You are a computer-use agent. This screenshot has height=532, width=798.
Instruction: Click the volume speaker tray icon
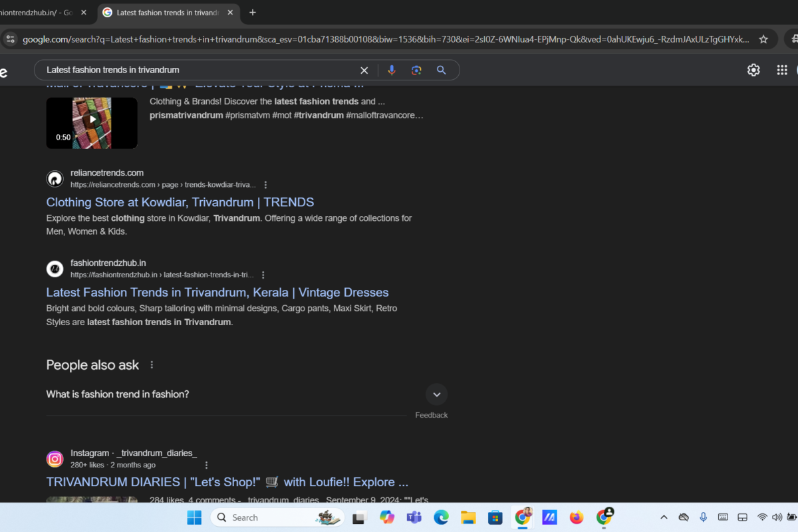click(777, 517)
